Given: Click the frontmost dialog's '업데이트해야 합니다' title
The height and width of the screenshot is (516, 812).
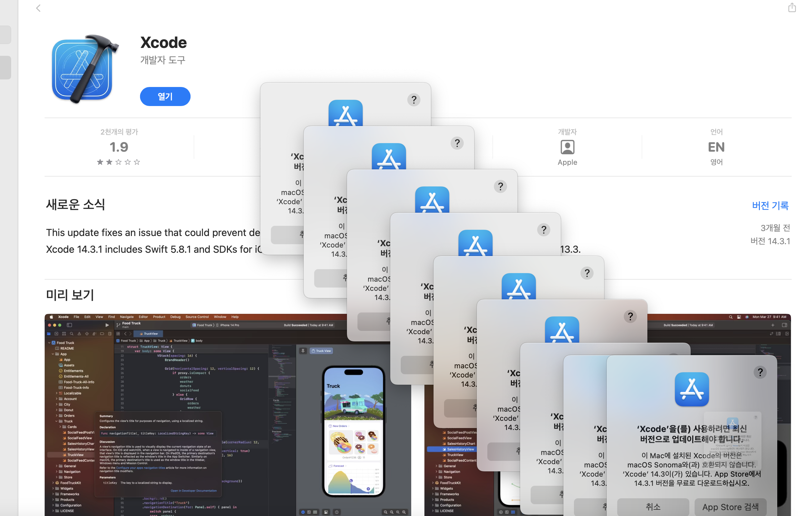Looking at the screenshot, I should click(691, 434).
